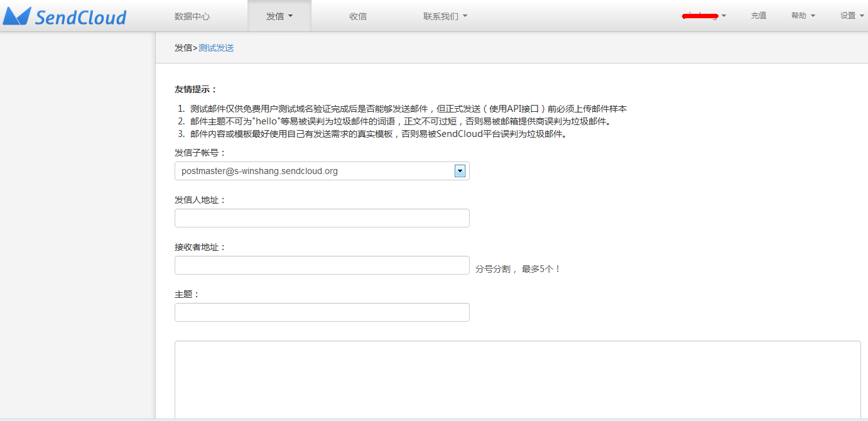The width and height of the screenshot is (868, 421).
Task: Open the 设置 settings menu
Action: click(x=852, y=16)
